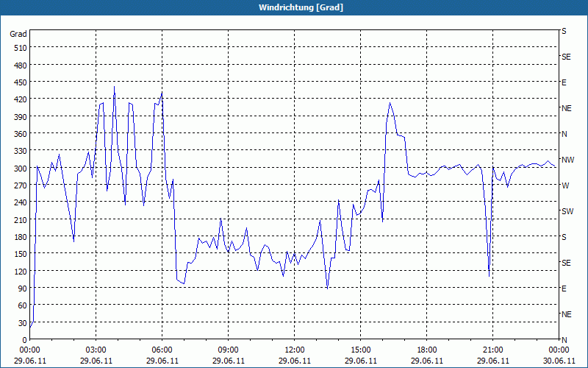Click the 90 y-axis value
Viewport: 588px width, 368px height.
tap(23, 289)
